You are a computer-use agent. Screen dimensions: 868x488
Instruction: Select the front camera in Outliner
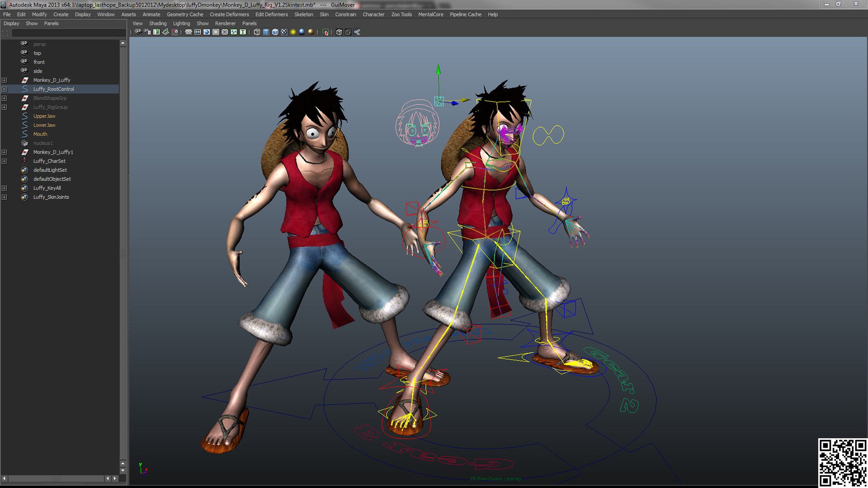[39, 62]
